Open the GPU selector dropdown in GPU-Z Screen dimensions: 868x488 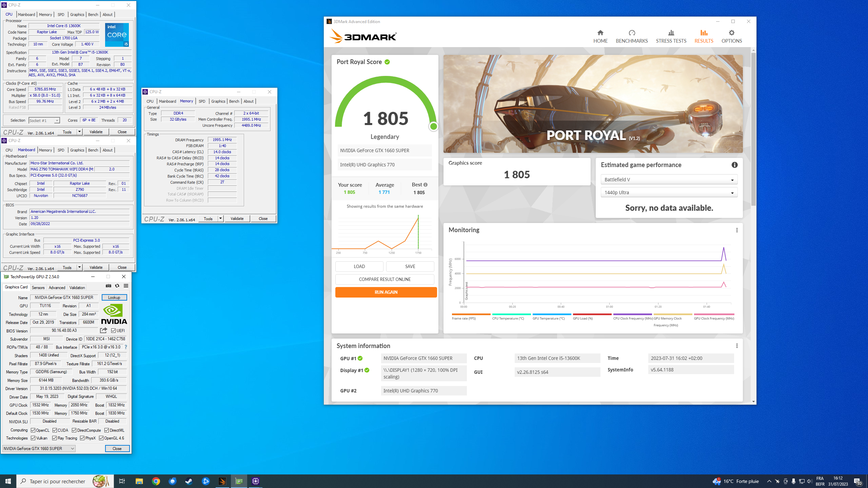click(39, 449)
